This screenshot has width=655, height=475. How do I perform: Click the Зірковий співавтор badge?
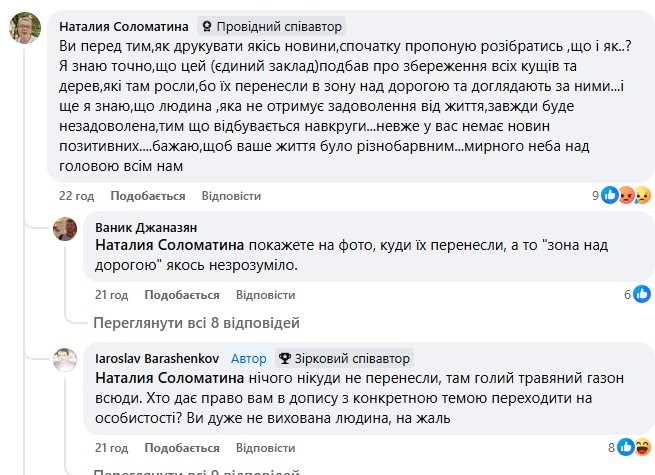344,358
